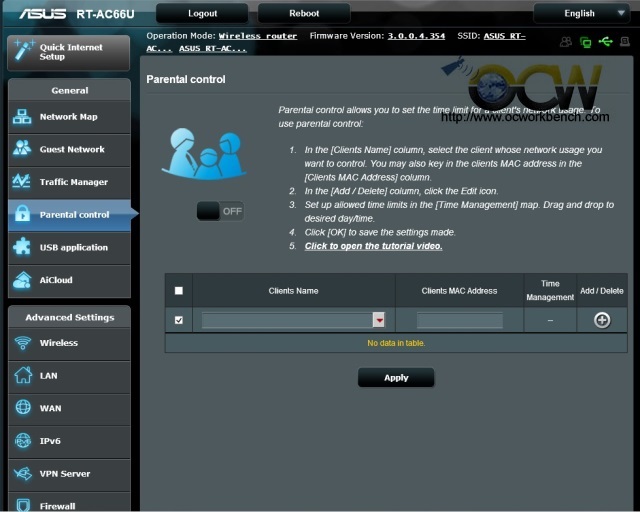
Task: Open the English language dropdown
Action: tap(581, 13)
